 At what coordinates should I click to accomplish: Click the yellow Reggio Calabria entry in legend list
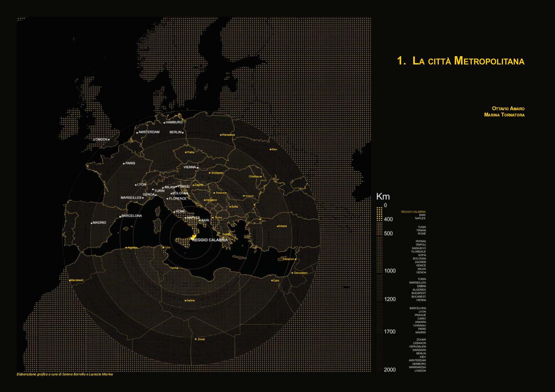point(413,212)
